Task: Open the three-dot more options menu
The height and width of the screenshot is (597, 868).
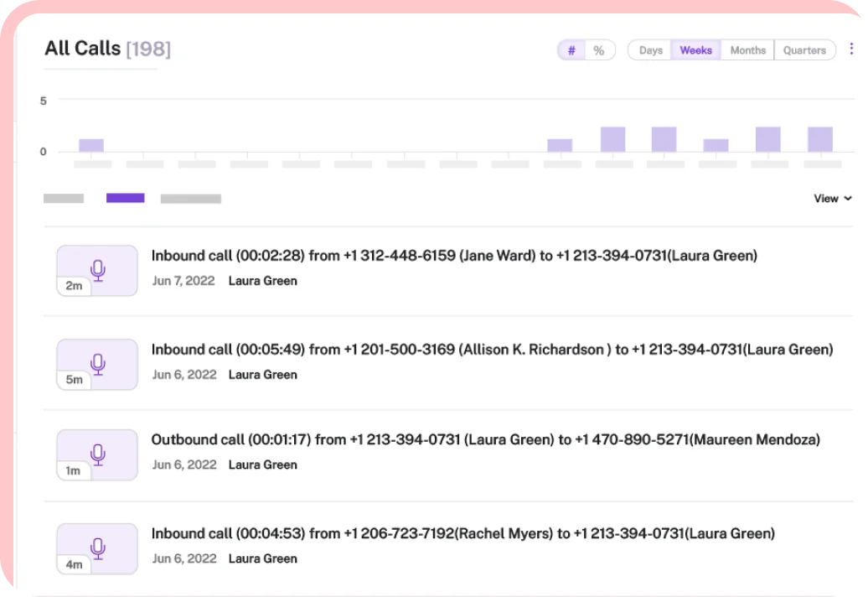Action: click(x=851, y=49)
